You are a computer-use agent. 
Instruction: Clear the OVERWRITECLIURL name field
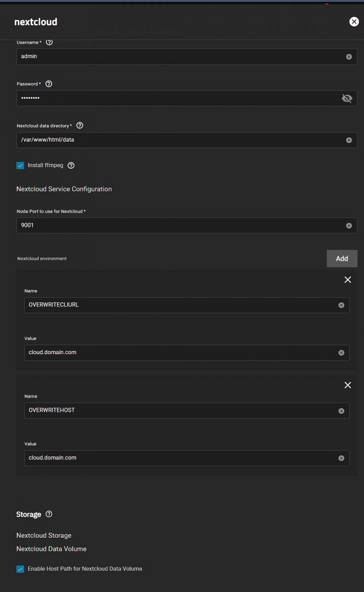[341, 305]
